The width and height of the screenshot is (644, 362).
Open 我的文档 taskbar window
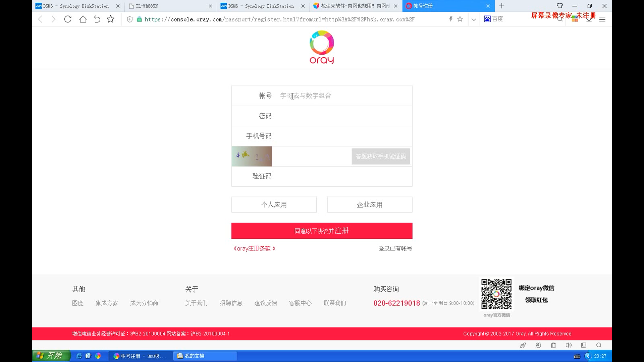(205, 356)
